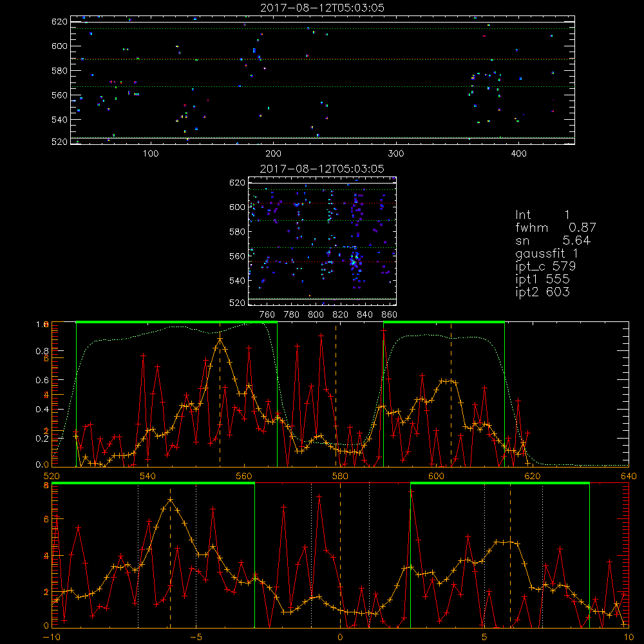Click the 820 x-axis label on middle plot
Screen dimensions: 644x644
point(341,315)
